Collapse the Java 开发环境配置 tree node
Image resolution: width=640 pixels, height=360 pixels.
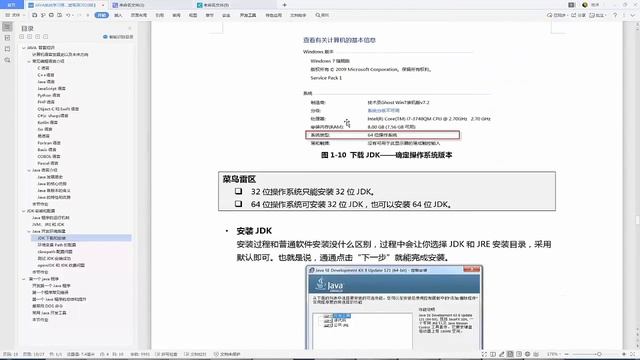29,231
